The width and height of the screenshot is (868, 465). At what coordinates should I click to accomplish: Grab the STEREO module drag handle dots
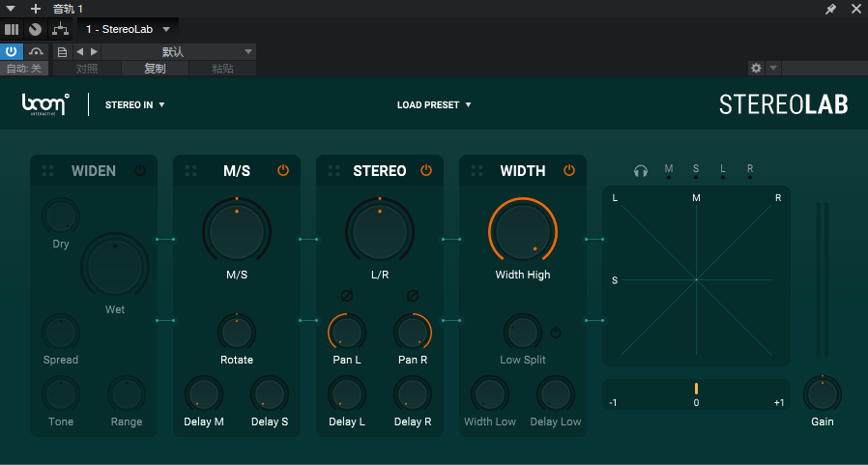333,171
